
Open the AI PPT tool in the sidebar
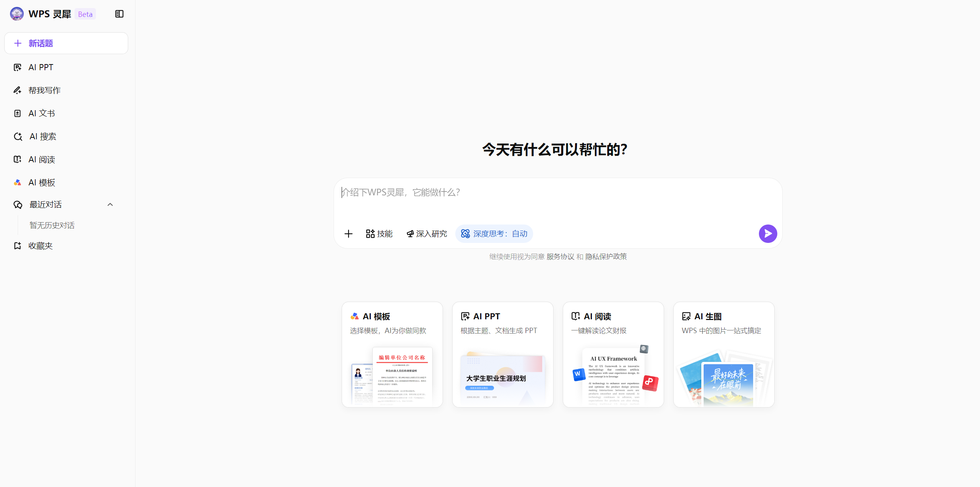40,67
